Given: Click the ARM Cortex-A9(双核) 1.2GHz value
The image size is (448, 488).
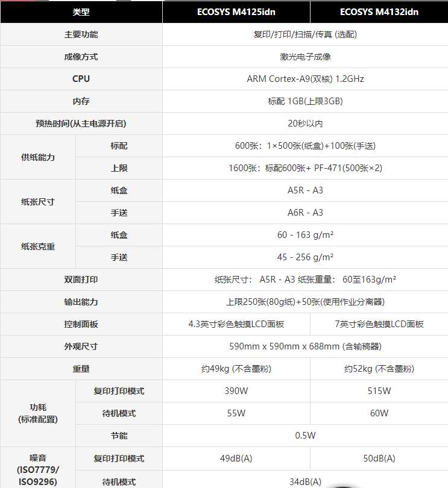Looking at the screenshot, I should (x=305, y=79).
